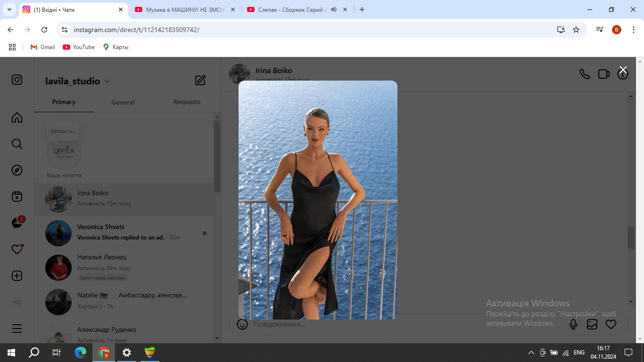Open Home from the Instagram sidebar
The image size is (644, 362).
pyautogui.click(x=17, y=117)
